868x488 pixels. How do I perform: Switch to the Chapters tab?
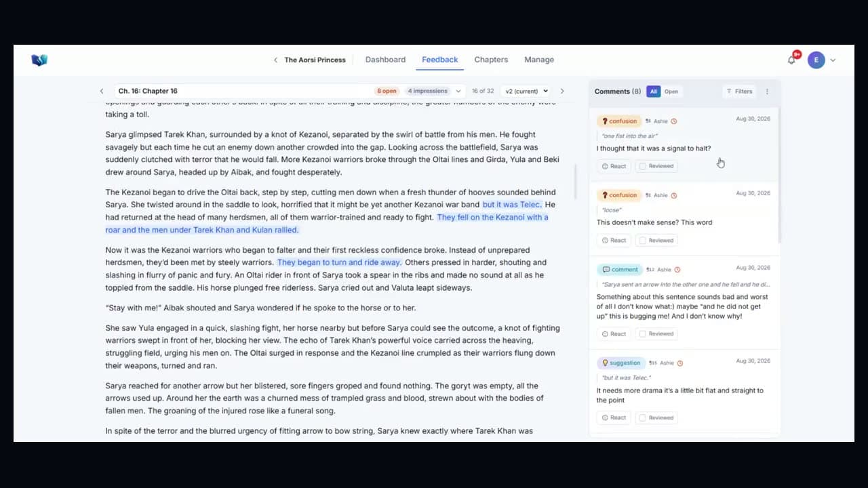tap(491, 60)
